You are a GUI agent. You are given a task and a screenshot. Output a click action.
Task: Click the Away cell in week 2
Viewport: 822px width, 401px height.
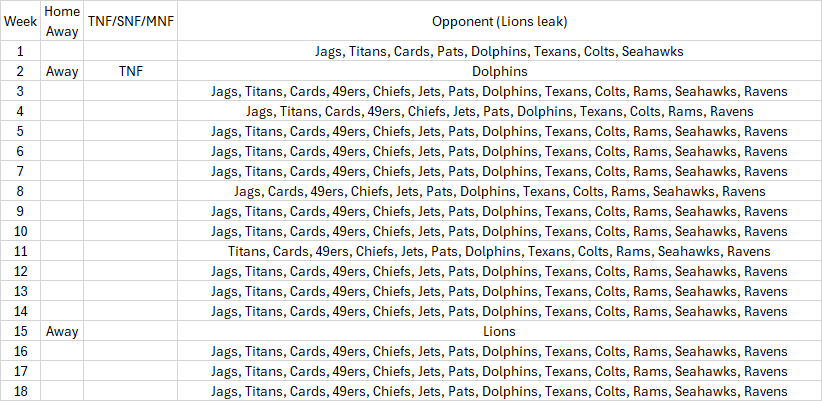(x=62, y=71)
